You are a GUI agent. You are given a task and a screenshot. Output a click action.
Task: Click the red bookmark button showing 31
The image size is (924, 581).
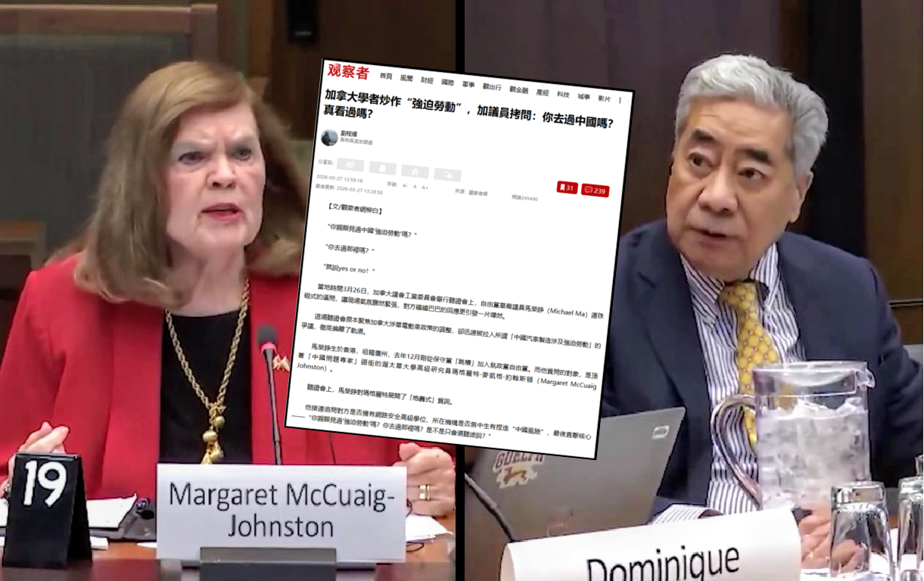[566, 187]
